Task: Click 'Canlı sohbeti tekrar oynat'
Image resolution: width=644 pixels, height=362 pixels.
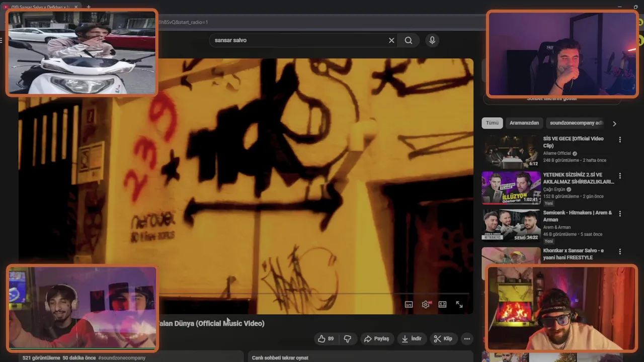Action: point(280,358)
